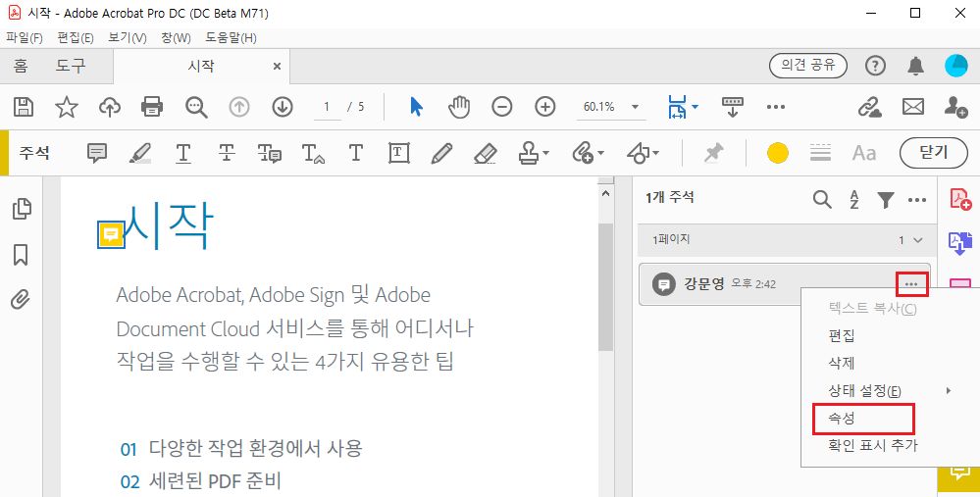Go to previous page with up arrow
The image size is (980, 497).
(239, 107)
